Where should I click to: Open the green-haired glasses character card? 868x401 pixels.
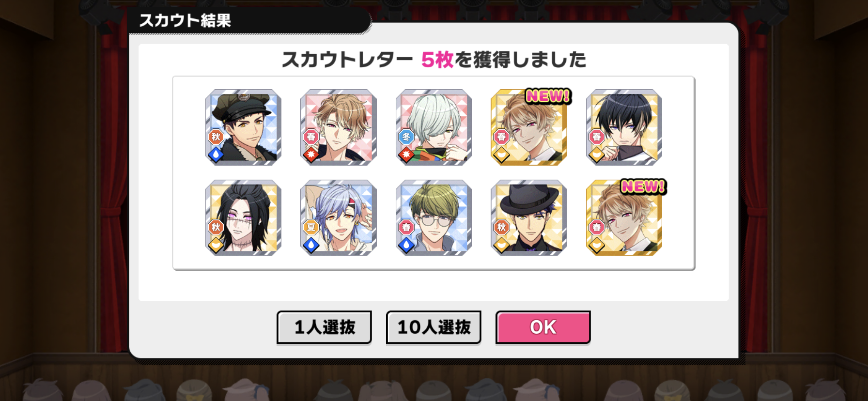point(434,218)
